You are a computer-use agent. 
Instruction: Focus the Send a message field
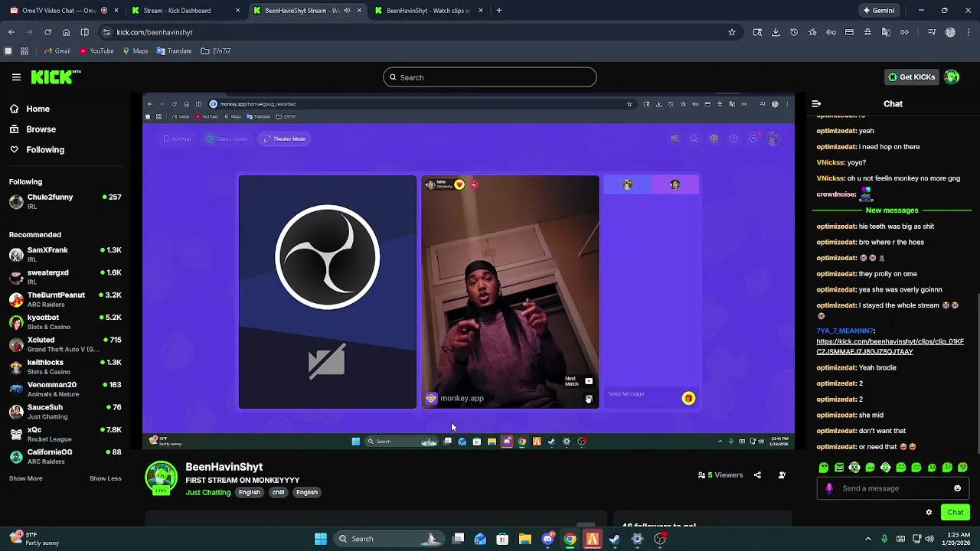[892, 488]
